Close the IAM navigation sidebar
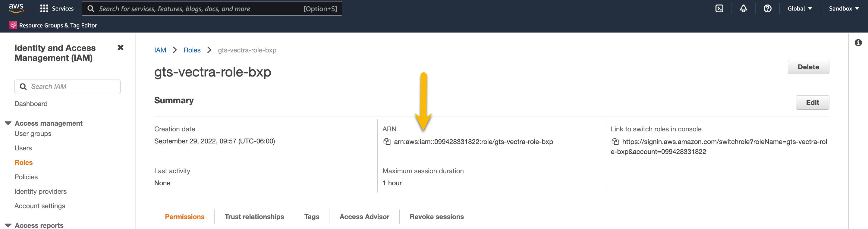The image size is (868, 229). (x=120, y=48)
